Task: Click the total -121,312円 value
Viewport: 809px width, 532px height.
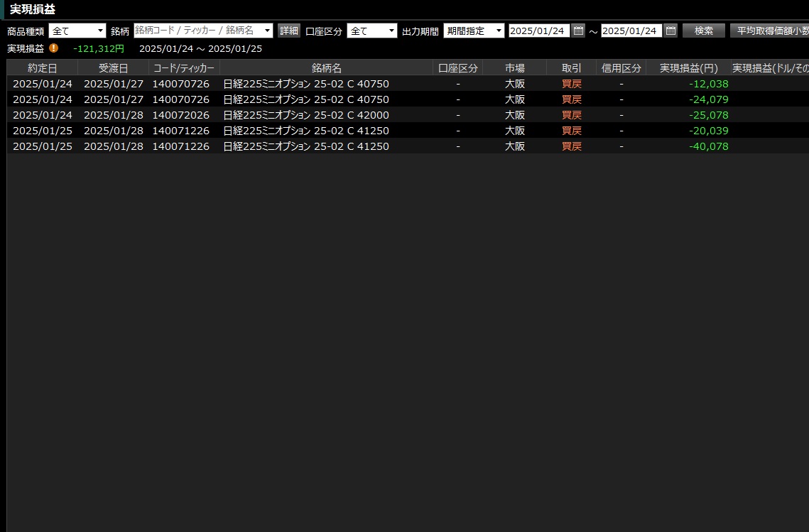Action: pos(99,48)
